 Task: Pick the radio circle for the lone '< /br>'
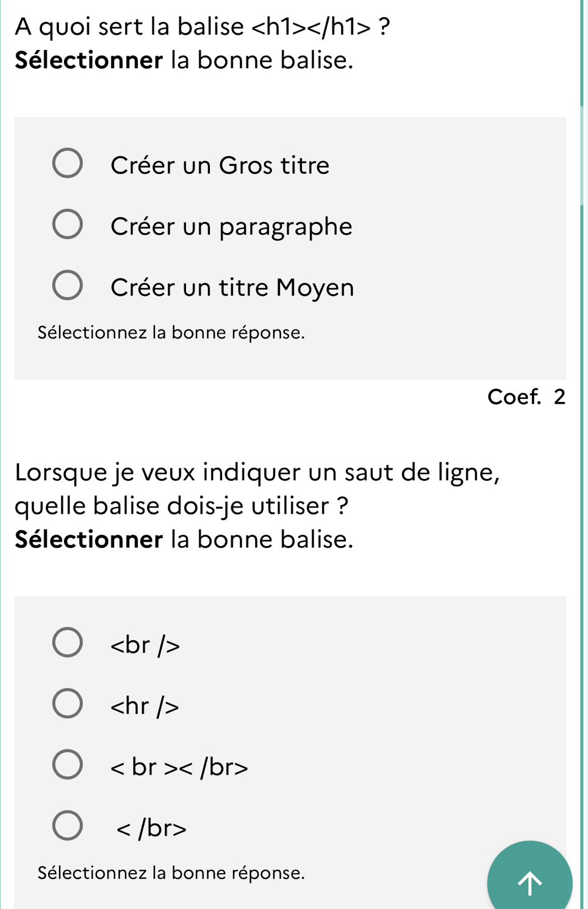67,826
